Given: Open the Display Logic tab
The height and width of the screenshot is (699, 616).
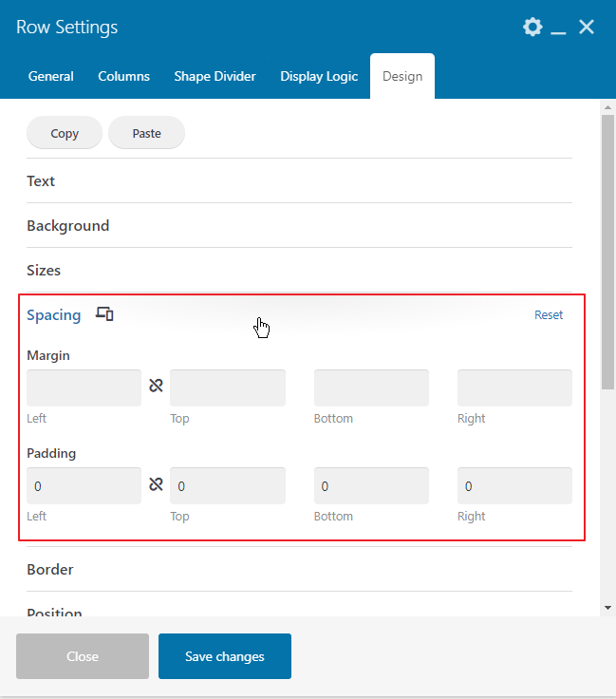Looking at the screenshot, I should point(319,76).
